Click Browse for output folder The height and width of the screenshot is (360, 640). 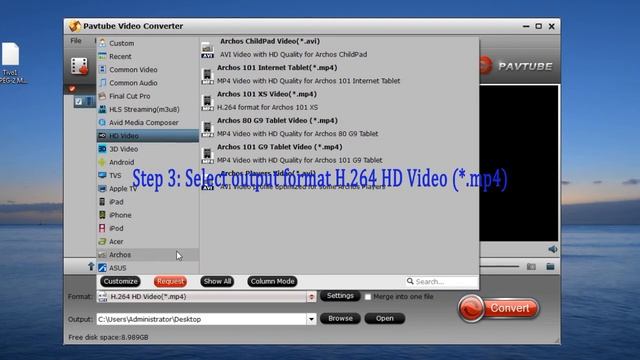(x=340, y=318)
